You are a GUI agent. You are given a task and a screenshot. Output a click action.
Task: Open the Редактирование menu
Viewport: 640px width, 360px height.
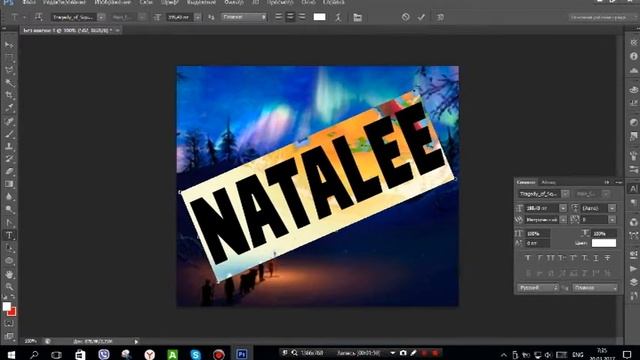[64, 2]
